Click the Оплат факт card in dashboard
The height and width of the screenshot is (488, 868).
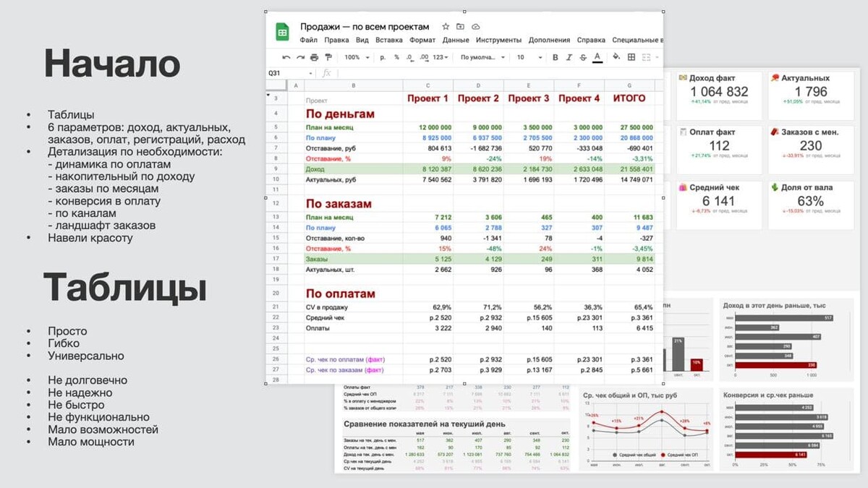(718, 150)
